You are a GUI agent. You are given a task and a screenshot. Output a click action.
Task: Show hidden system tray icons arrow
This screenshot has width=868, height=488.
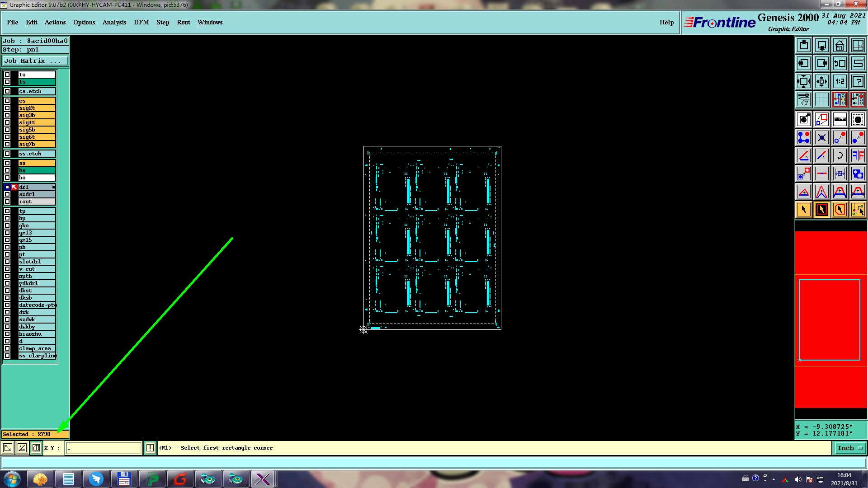(x=774, y=479)
